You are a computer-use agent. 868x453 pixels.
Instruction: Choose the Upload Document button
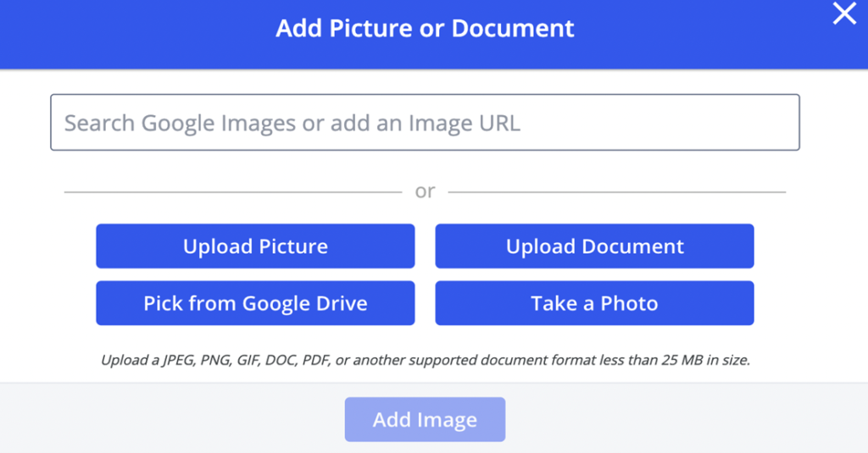point(594,246)
